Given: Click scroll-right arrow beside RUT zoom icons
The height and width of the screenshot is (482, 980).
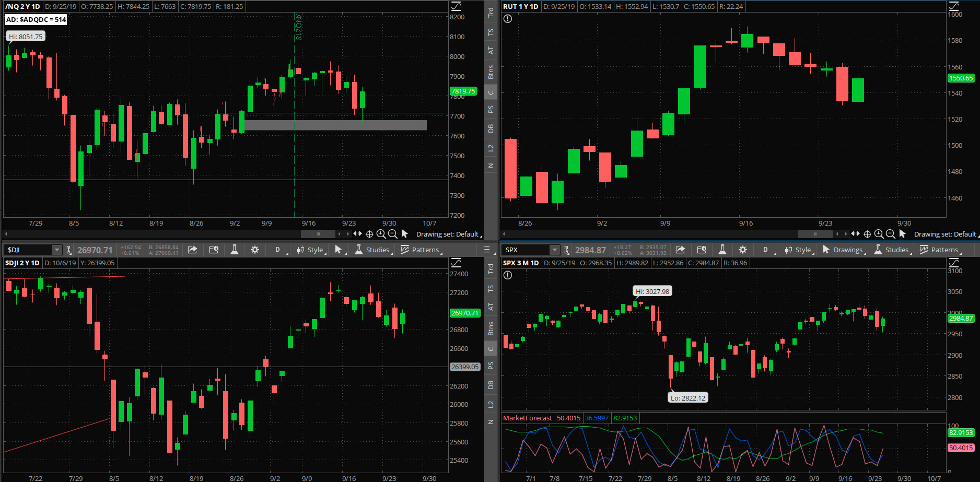Looking at the screenshot, I should tap(846, 234).
